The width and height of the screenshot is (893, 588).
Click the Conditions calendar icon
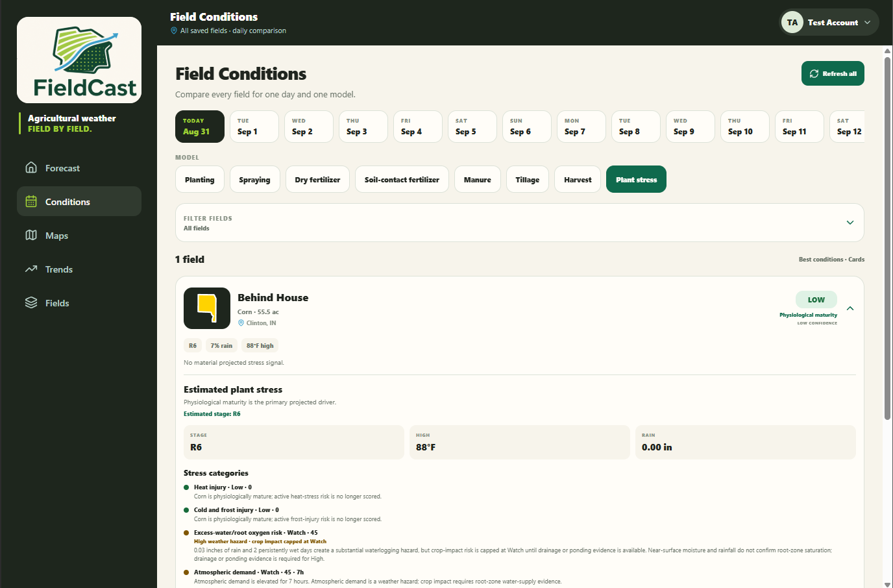click(31, 201)
